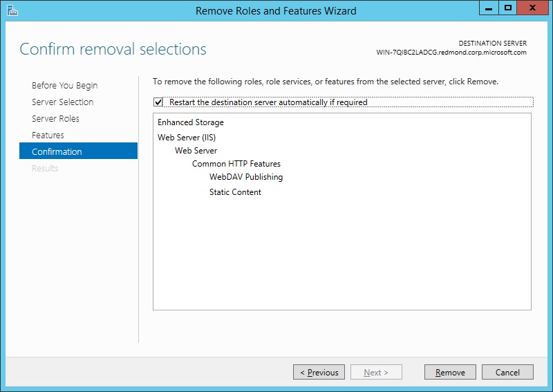Image resolution: width=553 pixels, height=392 pixels.
Task: Click the wizard icon in title bar
Action: tap(12, 10)
